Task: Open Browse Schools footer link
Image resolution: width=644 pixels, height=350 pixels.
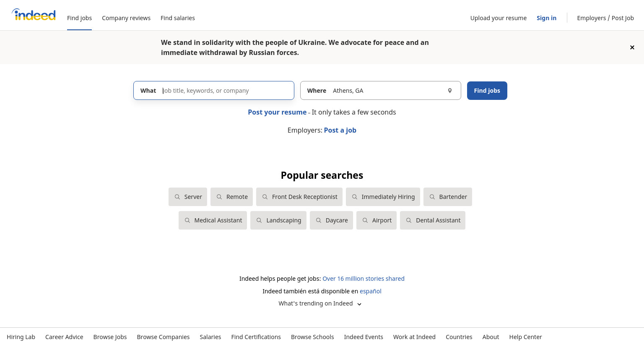Action: click(x=312, y=337)
